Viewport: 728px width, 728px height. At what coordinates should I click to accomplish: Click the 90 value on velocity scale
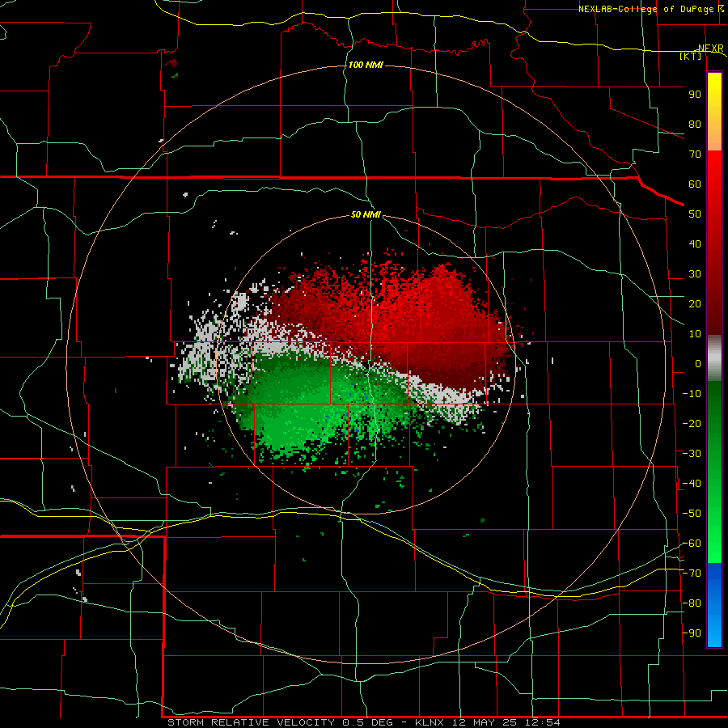(x=695, y=95)
